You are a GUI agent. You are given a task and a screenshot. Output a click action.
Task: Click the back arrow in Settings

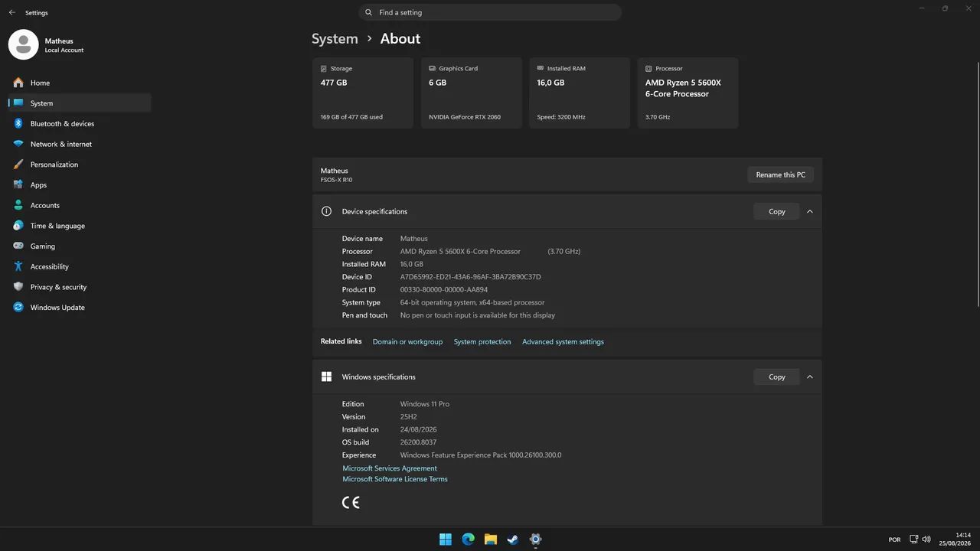click(12, 12)
